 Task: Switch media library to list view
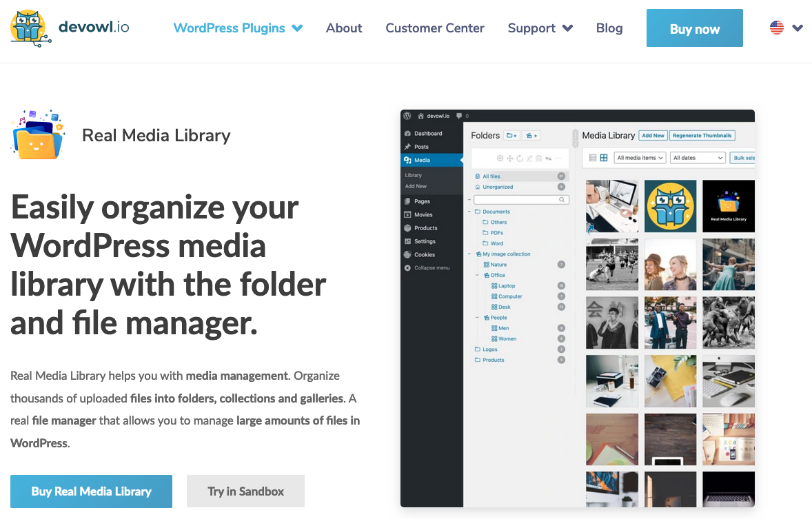click(592, 158)
